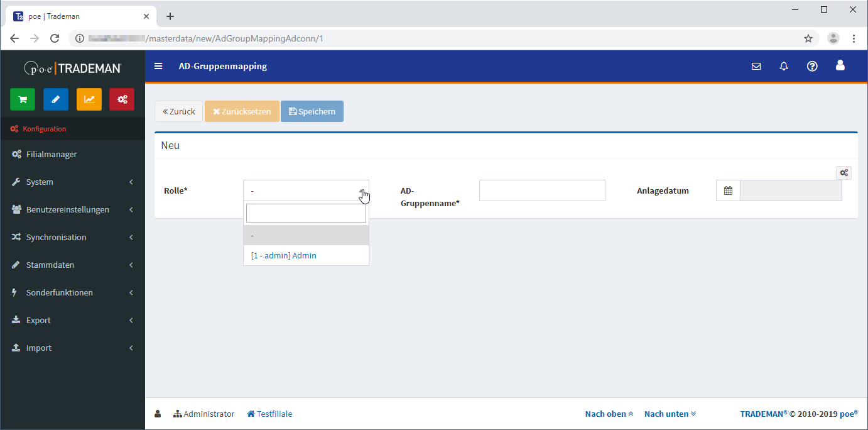This screenshot has width=868, height=430.
Task: Show notifications via the bell icon
Action: (784, 66)
